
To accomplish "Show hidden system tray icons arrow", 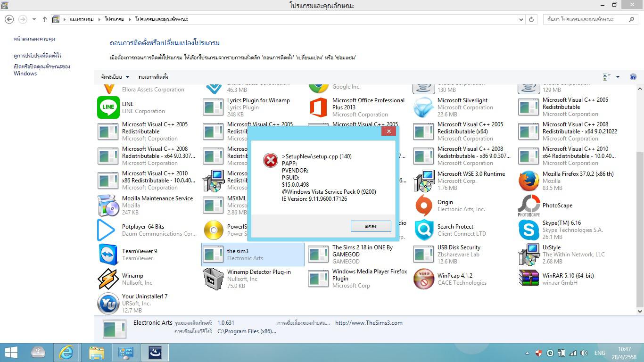I will [x=527, y=353].
